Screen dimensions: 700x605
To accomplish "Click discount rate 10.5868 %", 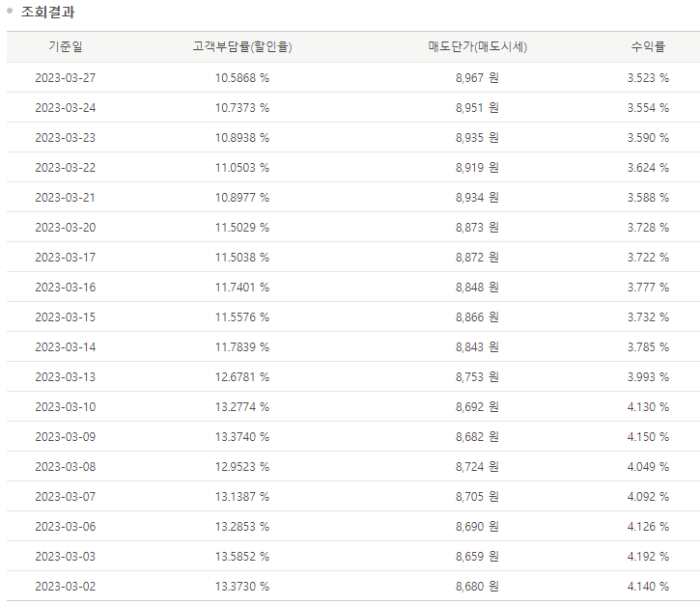I will point(242,77).
